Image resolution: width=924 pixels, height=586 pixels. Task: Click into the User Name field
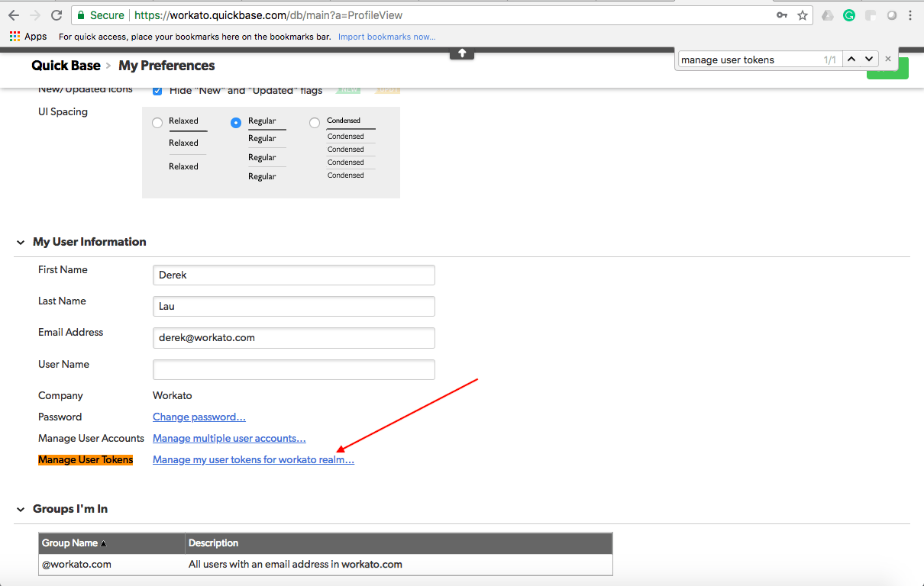click(x=294, y=370)
